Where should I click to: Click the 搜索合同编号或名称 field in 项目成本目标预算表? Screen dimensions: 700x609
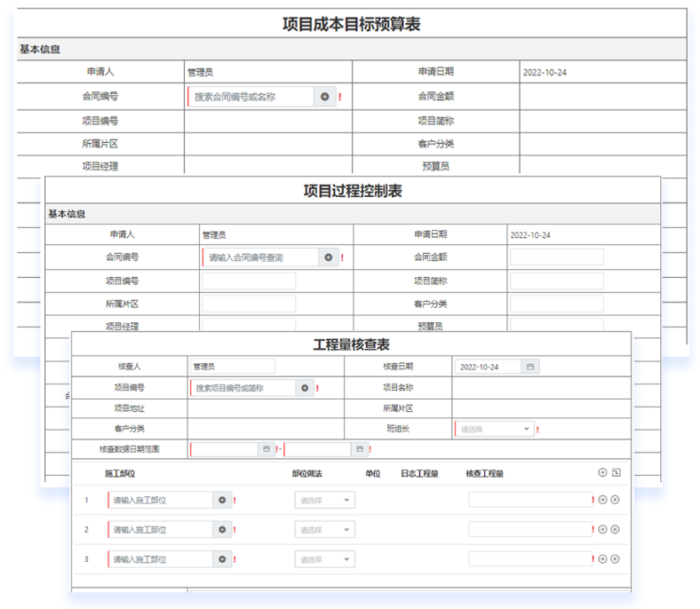tap(251, 97)
